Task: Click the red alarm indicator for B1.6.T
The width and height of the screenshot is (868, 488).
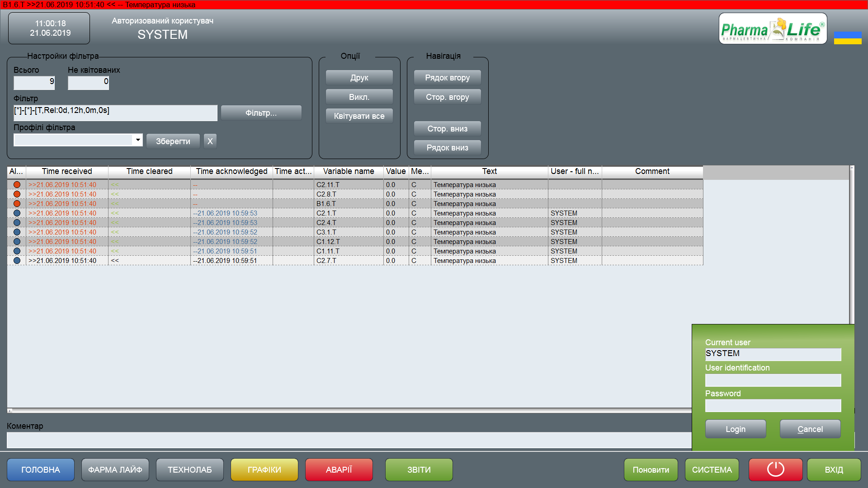Action: pos(17,204)
